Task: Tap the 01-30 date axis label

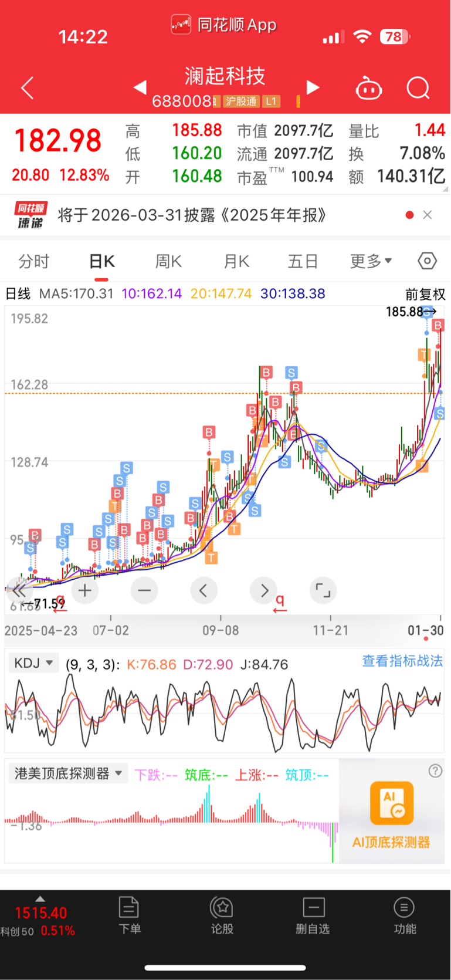Action: point(426,630)
